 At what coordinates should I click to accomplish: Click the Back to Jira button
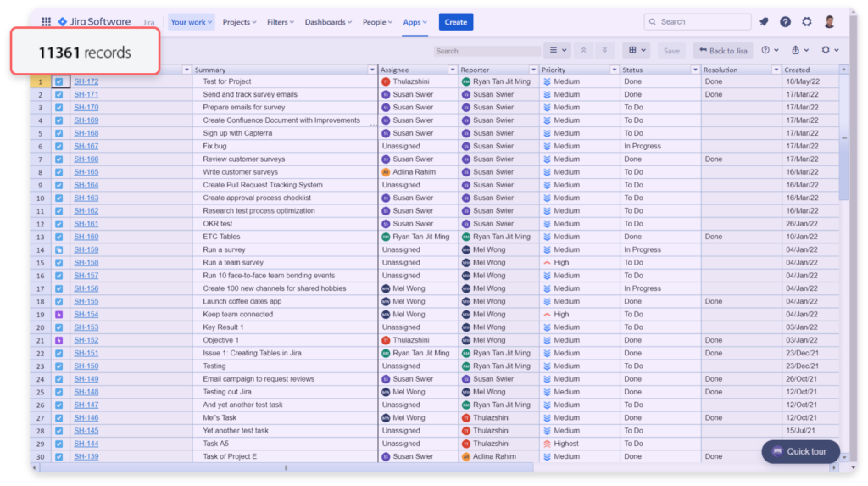point(723,51)
